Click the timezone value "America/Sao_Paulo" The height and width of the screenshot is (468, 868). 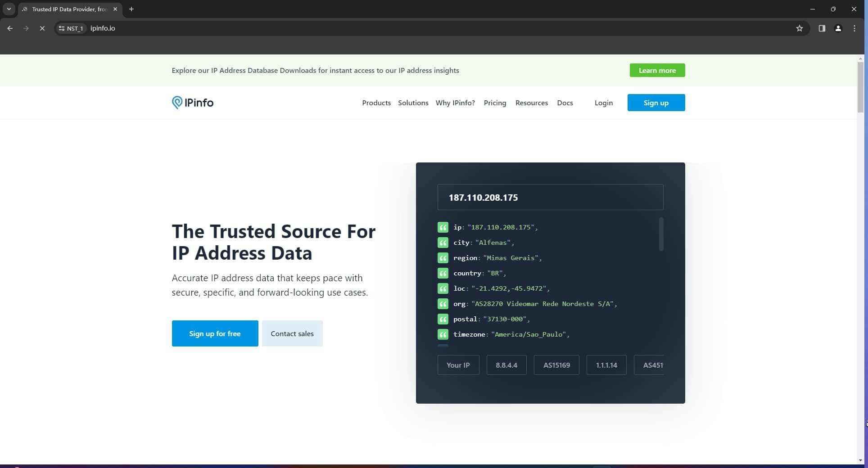click(x=529, y=334)
